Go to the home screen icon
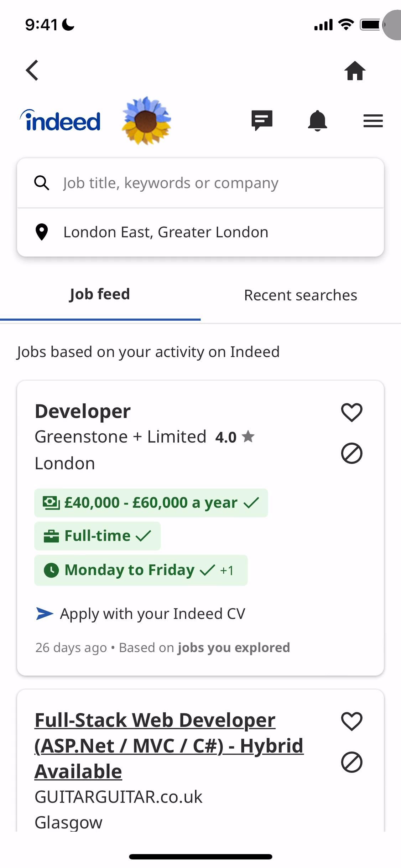Screen dimensions: 401x868 (x=355, y=71)
